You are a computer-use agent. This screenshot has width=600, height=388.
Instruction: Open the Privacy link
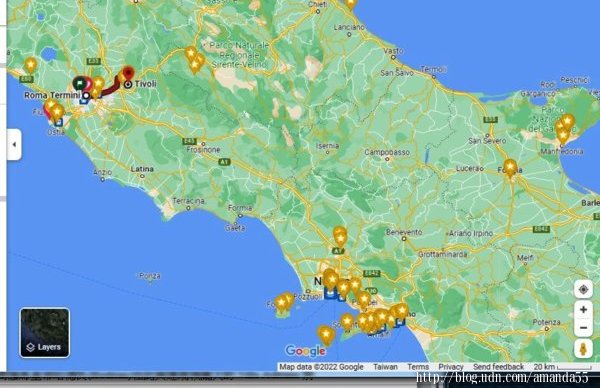(x=451, y=367)
